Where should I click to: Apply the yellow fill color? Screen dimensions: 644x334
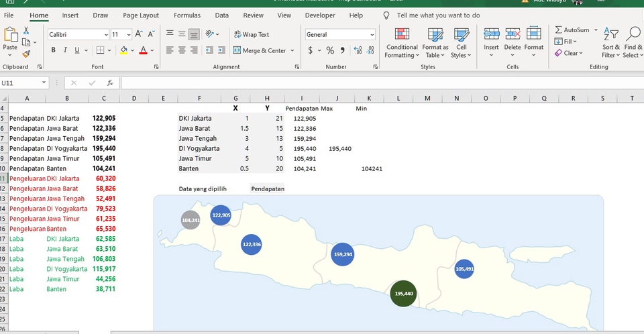[x=123, y=50]
